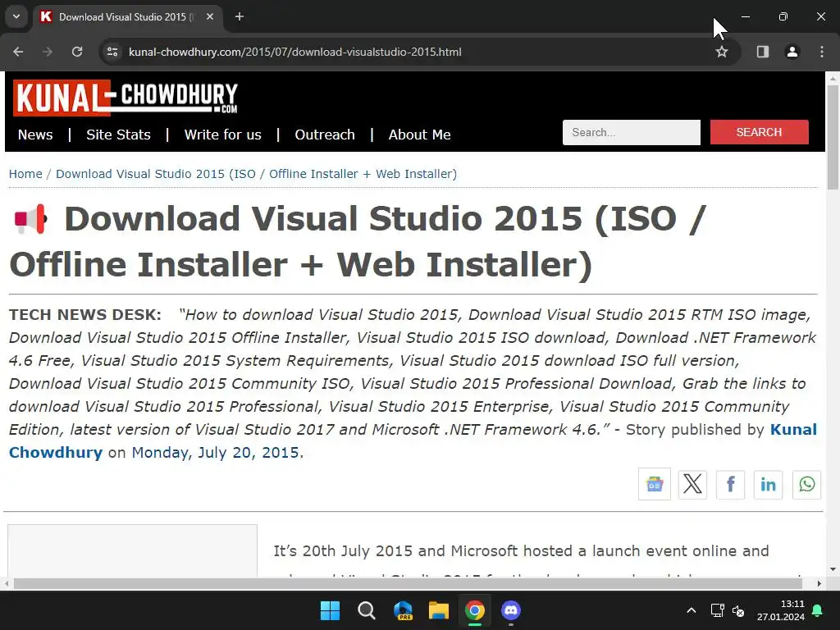
Task: Open the Windows Start menu
Action: coord(330,610)
